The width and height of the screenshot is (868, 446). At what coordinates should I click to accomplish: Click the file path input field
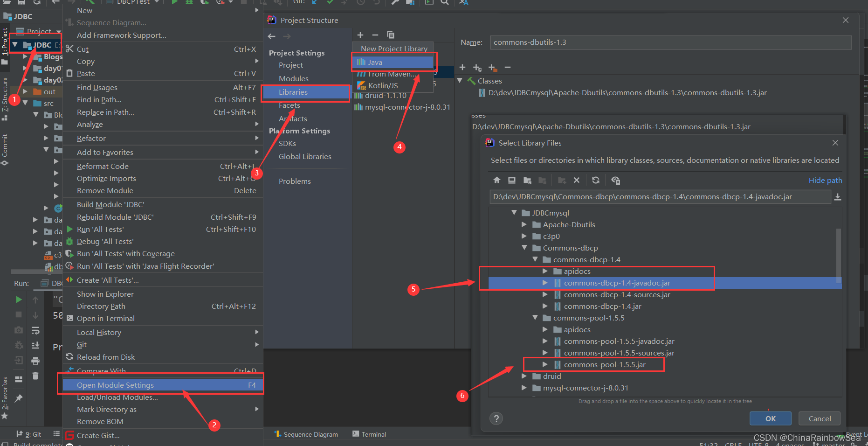[660, 197]
